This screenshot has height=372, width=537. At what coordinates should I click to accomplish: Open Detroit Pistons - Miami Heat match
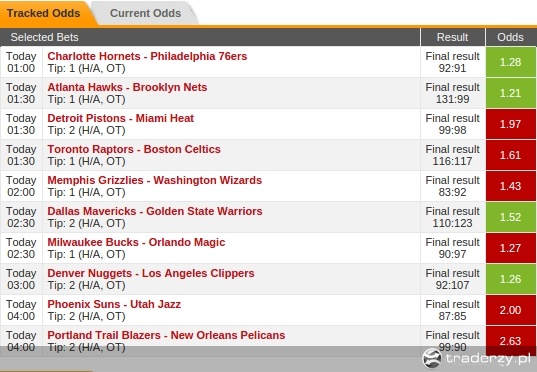coord(121,118)
